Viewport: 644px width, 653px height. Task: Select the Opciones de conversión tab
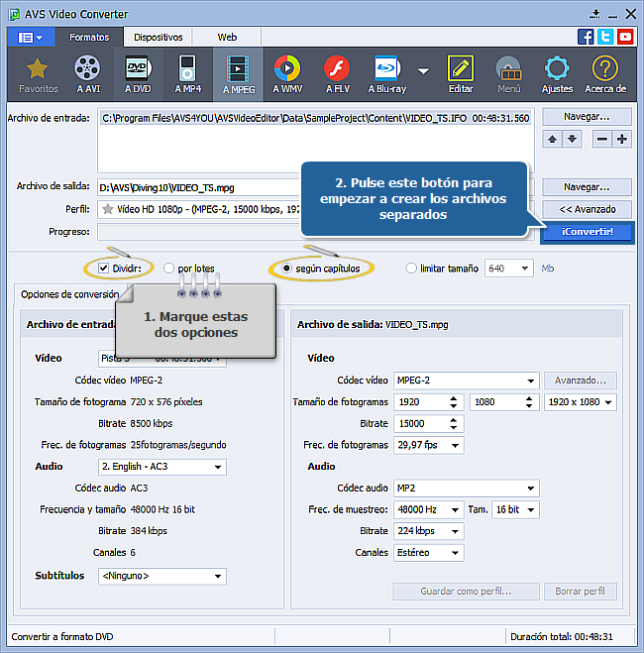(70, 294)
